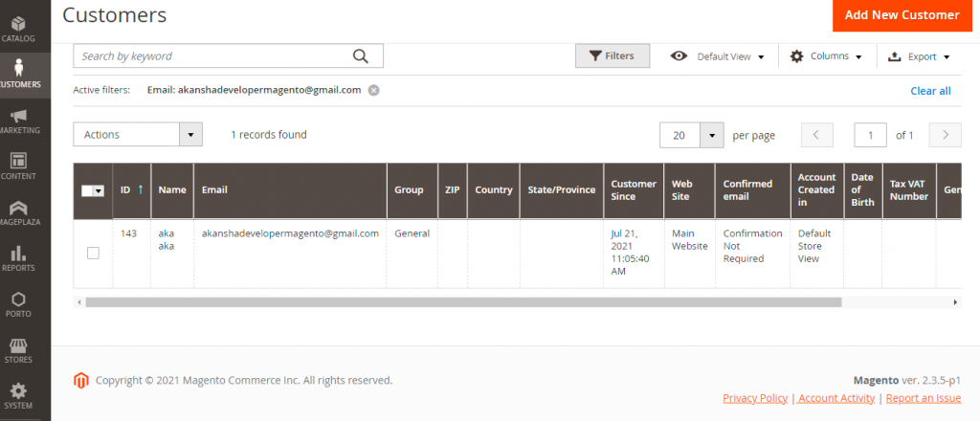
Task: Toggle the select-all header checkbox
Action: [88, 190]
